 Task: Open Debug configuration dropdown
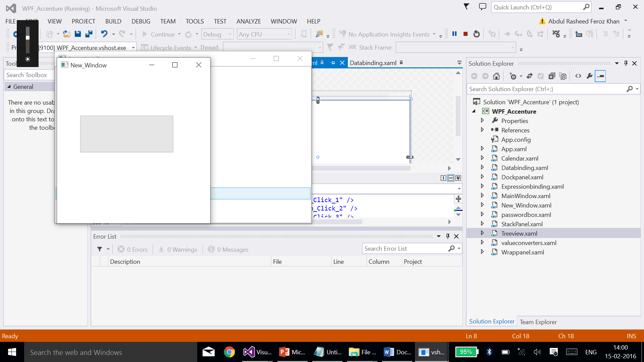click(217, 34)
